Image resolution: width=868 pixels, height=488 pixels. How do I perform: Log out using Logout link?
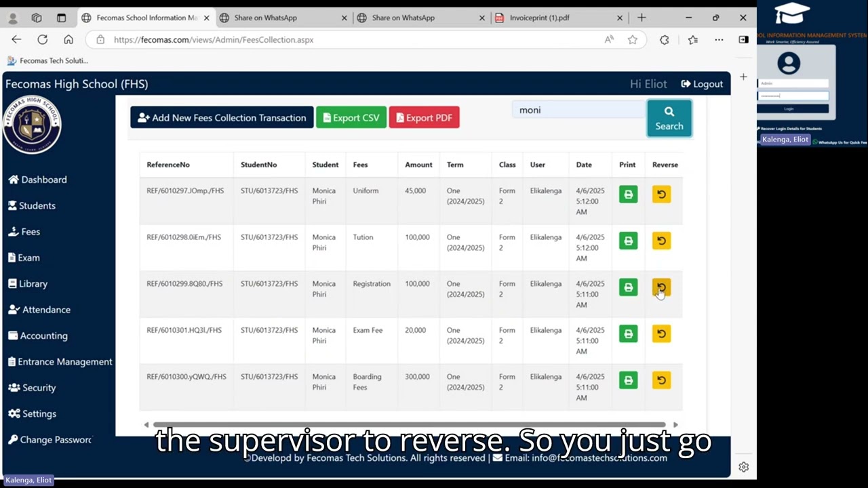[702, 84]
